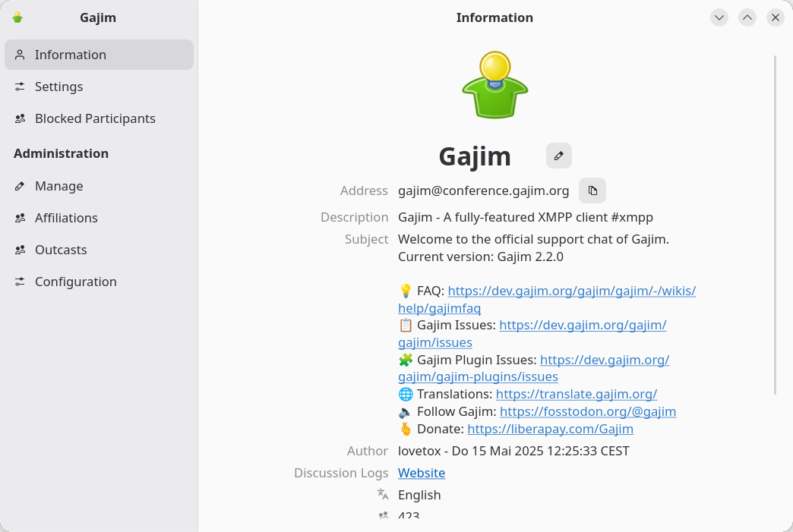The width and height of the screenshot is (793, 532).
Task: Click the 'Subject' field label
Action: pyautogui.click(x=367, y=239)
